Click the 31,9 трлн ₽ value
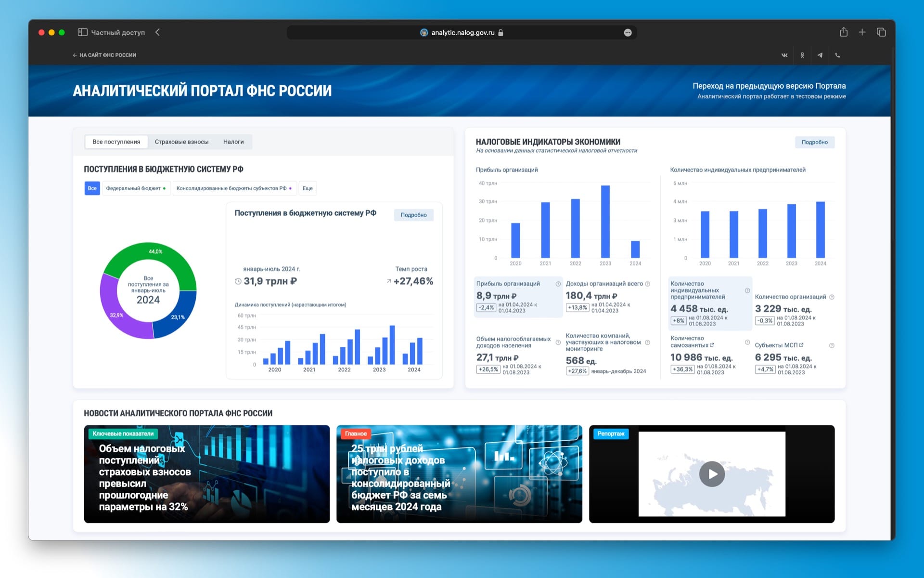The height and width of the screenshot is (578, 924). (270, 281)
